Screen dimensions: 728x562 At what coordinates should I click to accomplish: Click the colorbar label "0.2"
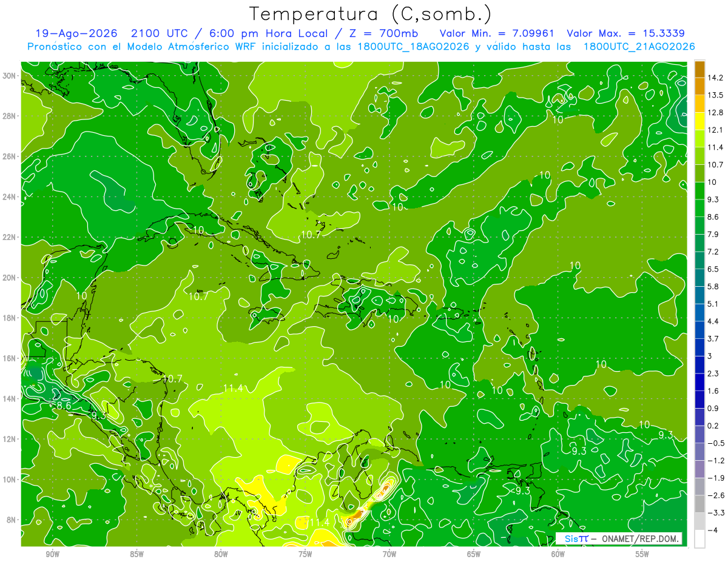point(713,426)
